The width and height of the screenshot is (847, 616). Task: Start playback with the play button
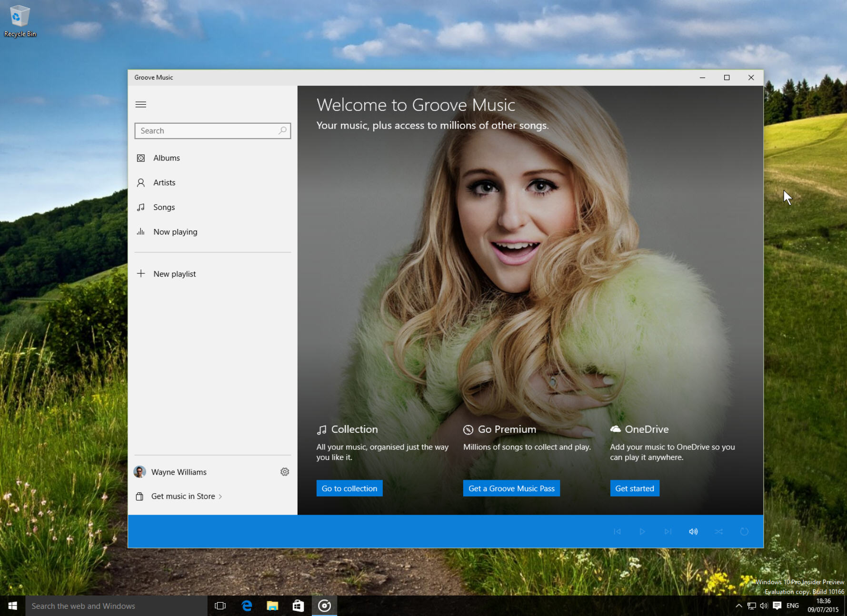(x=642, y=531)
